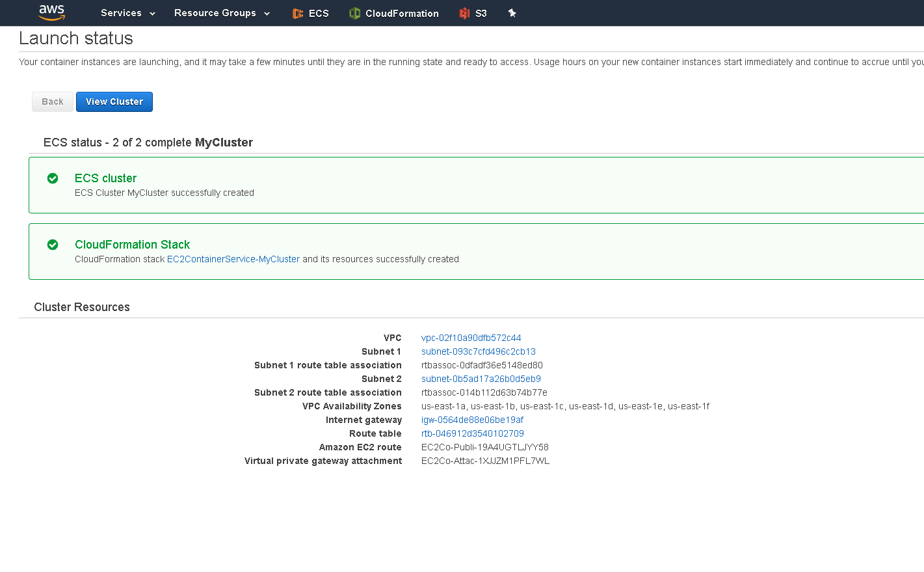Image resolution: width=924 pixels, height=572 pixels.
Task: Open the vpc-02f10a90dfb572c44 link
Action: pos(471,338)
